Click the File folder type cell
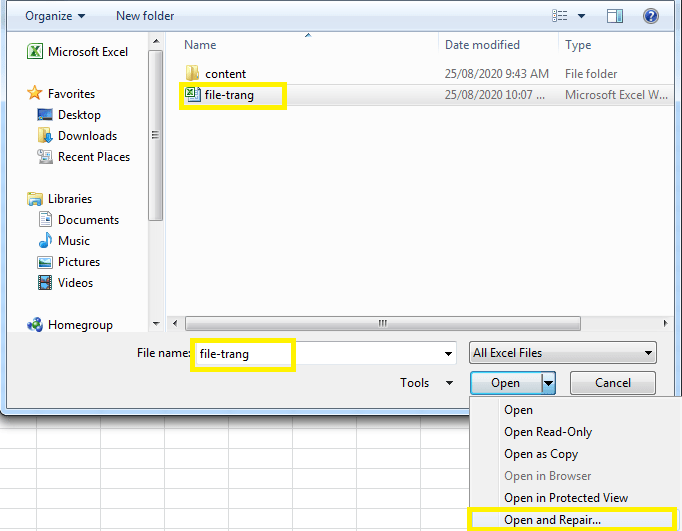Image resolution: width=682 pixels, height=531 pixels. click(591, 73)
